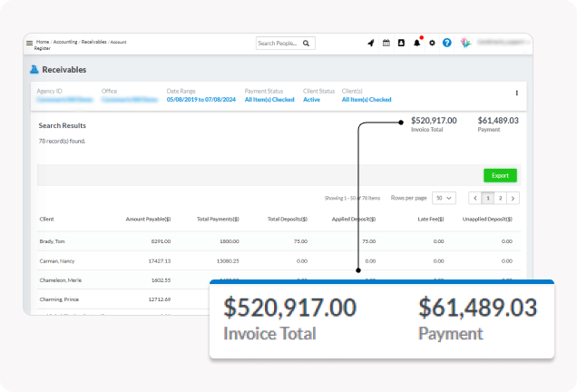Sort by Total Payments($) column
This screenshot has width=577, height=392.
tap(218, 219)
